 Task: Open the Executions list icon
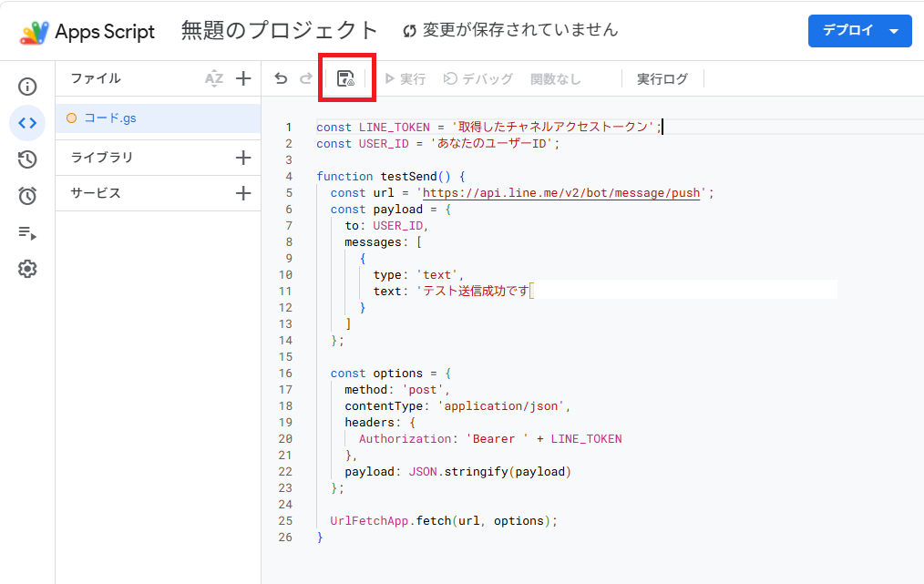tap(27, 232)
